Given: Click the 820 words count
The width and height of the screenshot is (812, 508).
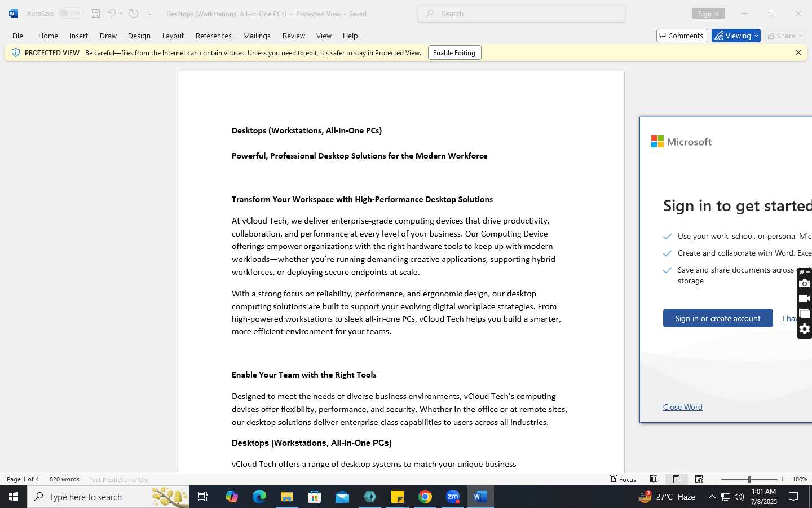Looking at the screenshot, I should [64, 479].
